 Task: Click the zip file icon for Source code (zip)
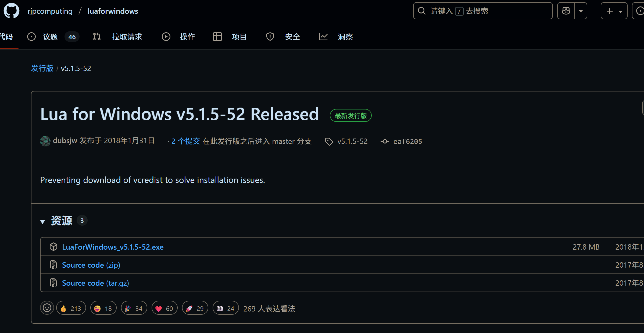[x=53, y=265]
